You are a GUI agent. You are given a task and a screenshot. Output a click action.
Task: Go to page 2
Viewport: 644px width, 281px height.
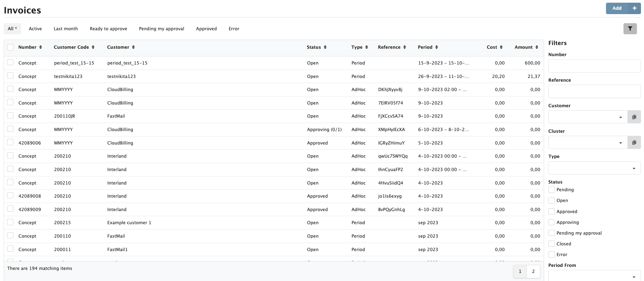coord(533,272)
